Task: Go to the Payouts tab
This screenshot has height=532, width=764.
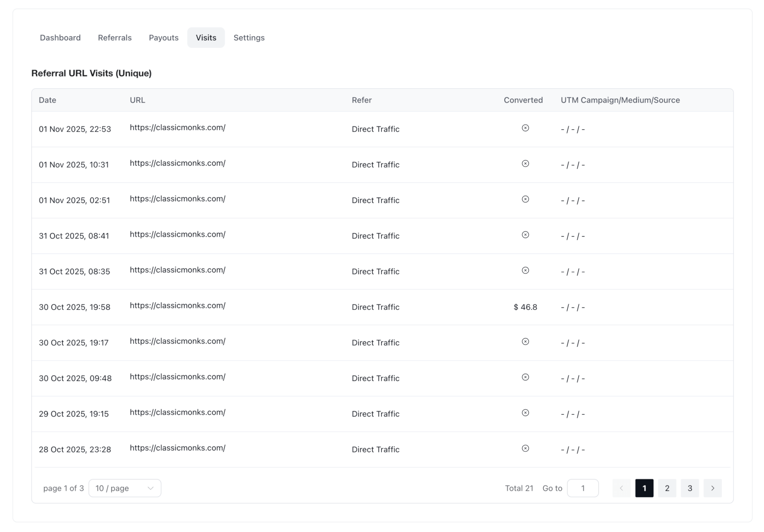Action: (x=163, y=38)
